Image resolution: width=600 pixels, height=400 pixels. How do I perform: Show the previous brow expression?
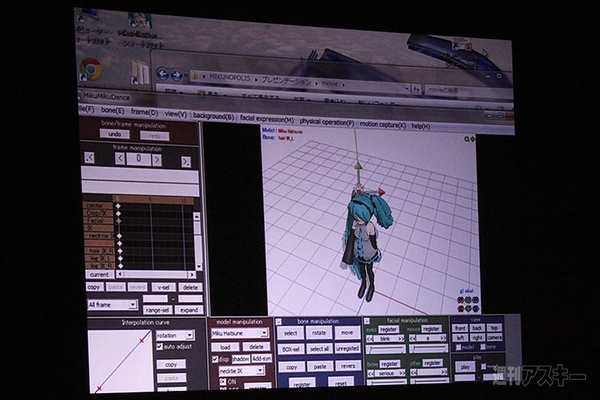point(370,373)
